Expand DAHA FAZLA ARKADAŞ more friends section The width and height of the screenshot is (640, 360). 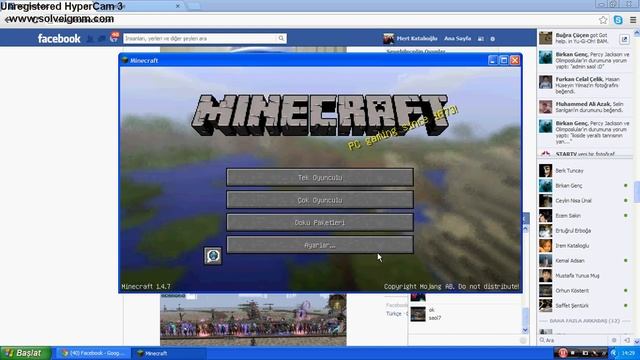[x=584, y=321]
